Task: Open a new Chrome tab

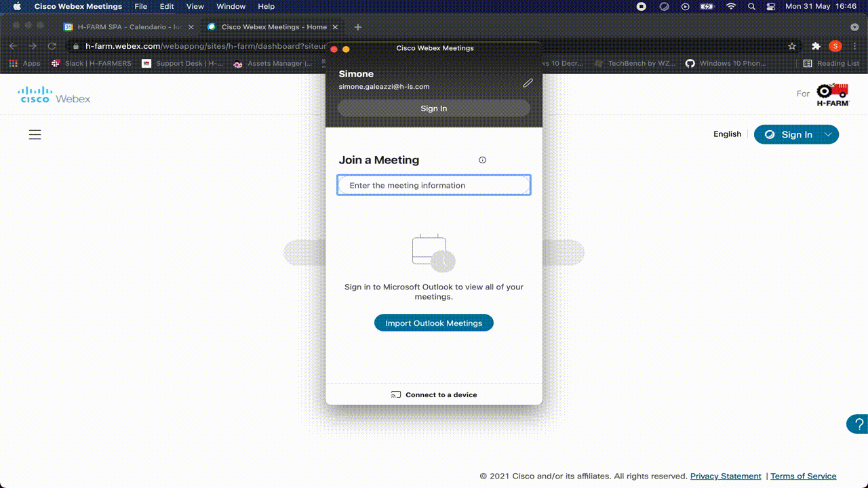Action: [357, 27]
